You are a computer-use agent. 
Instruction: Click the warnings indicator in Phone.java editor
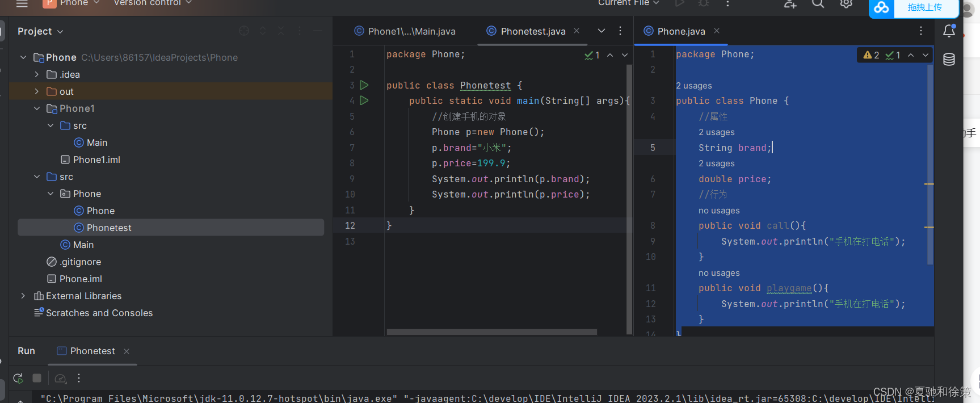click(872, 55)
